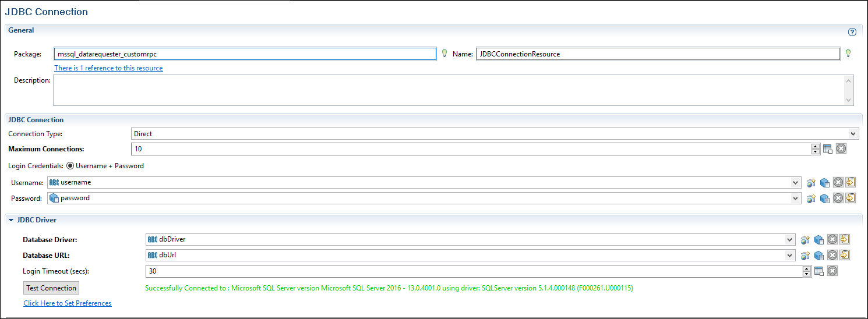Screen dimensions: 868x319
Task: Click the Description scrollbar down arrow
Action: (x=849, y=100)
